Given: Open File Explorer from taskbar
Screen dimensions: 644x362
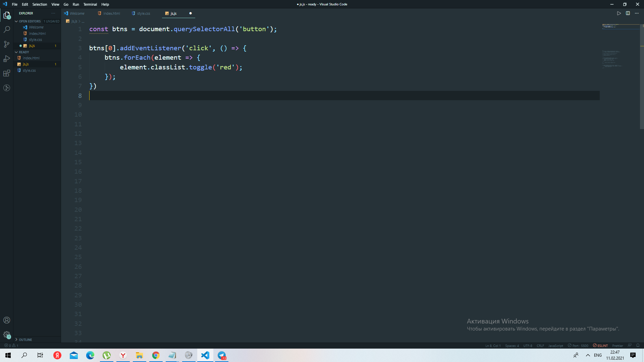Looking at the screenshot, I should [140, 355].
